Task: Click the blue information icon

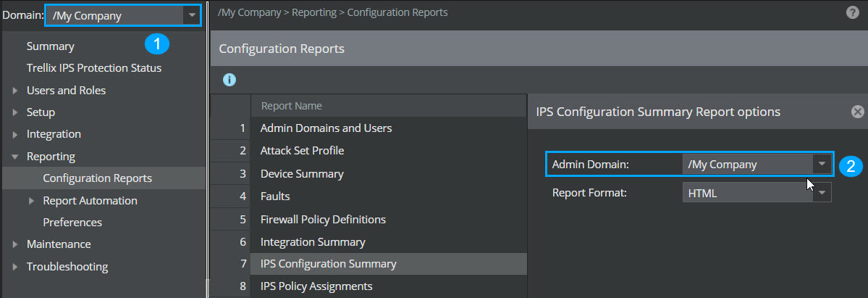Action: tap(229, 80)
